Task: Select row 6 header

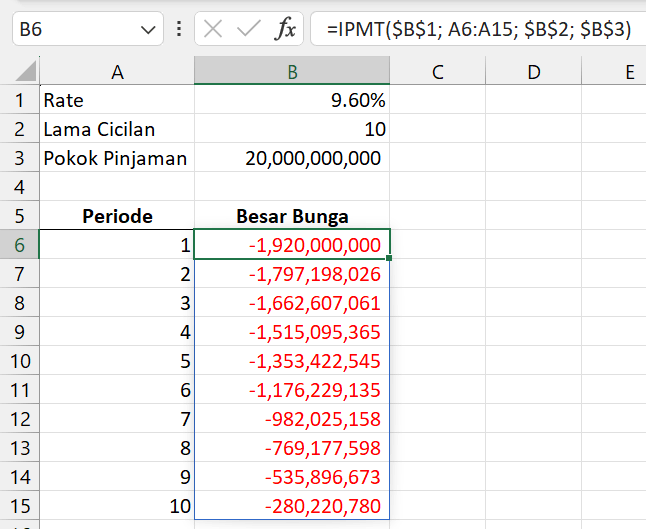Action: [19, 245]
